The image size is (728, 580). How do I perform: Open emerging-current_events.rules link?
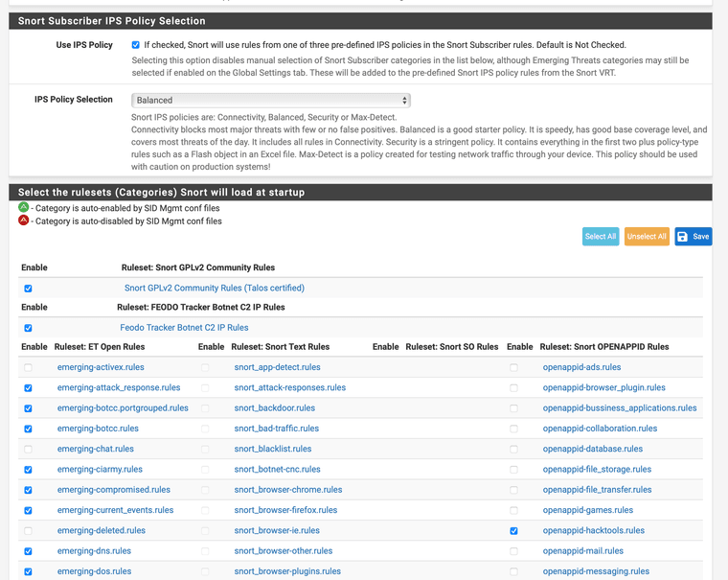tap(116, 510)
